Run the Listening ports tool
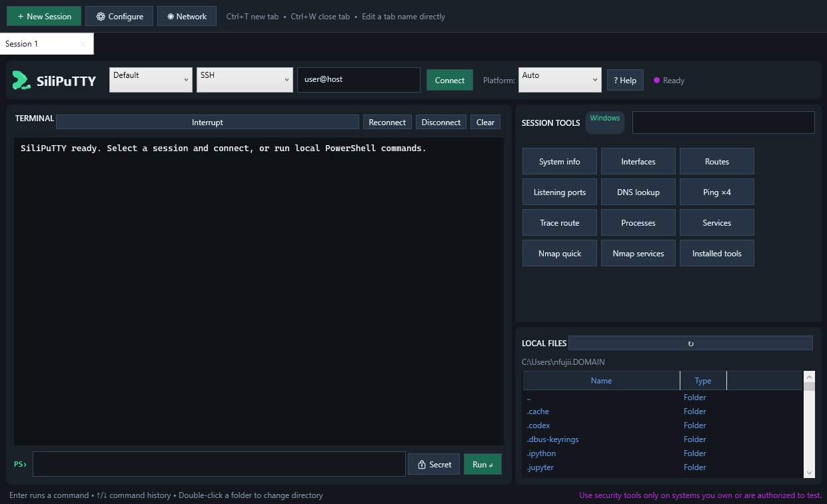 click(x=560, y=192)
